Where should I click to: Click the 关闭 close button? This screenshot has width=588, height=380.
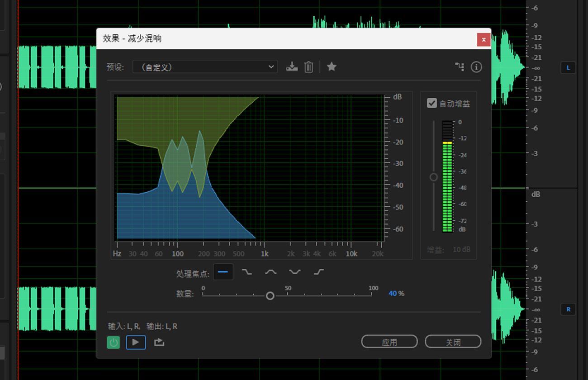pyautogui.click(x=453, y=342)
